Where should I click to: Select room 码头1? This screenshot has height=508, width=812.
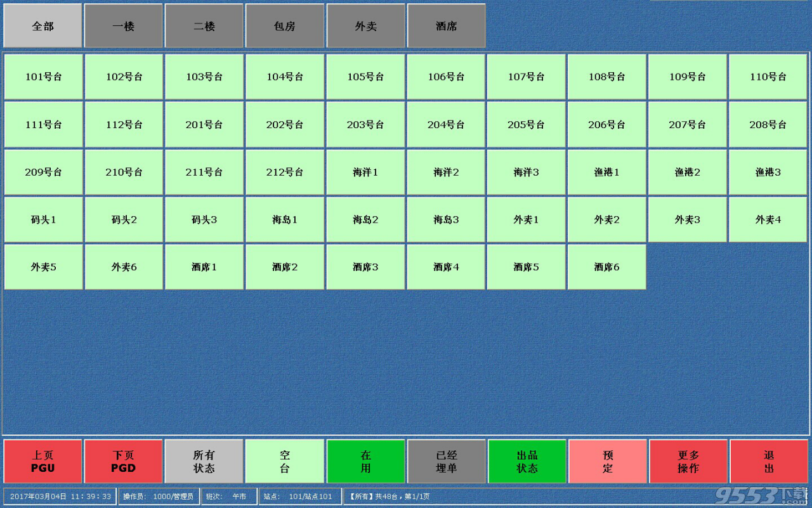(43, 219)
